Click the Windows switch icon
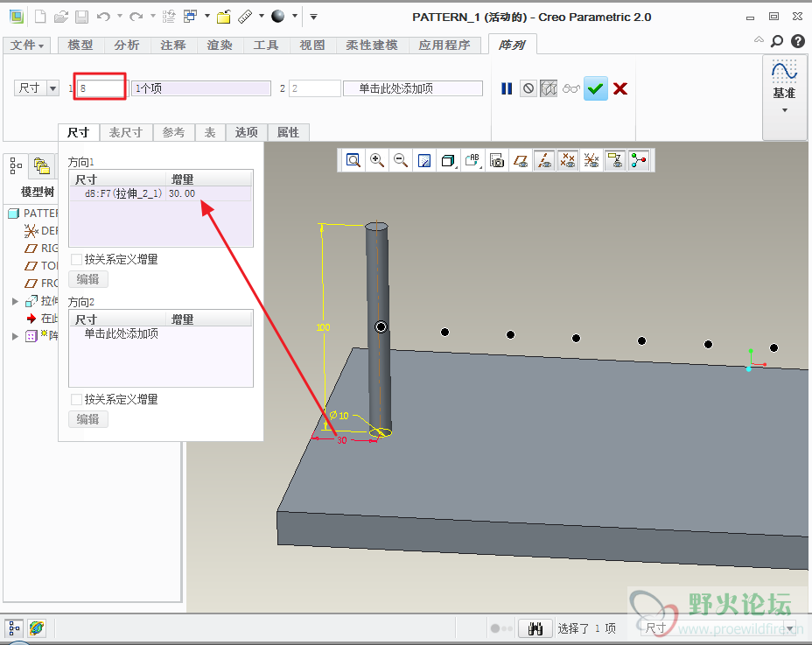Viewport: 812px width, 645px height. pos(190,17)
